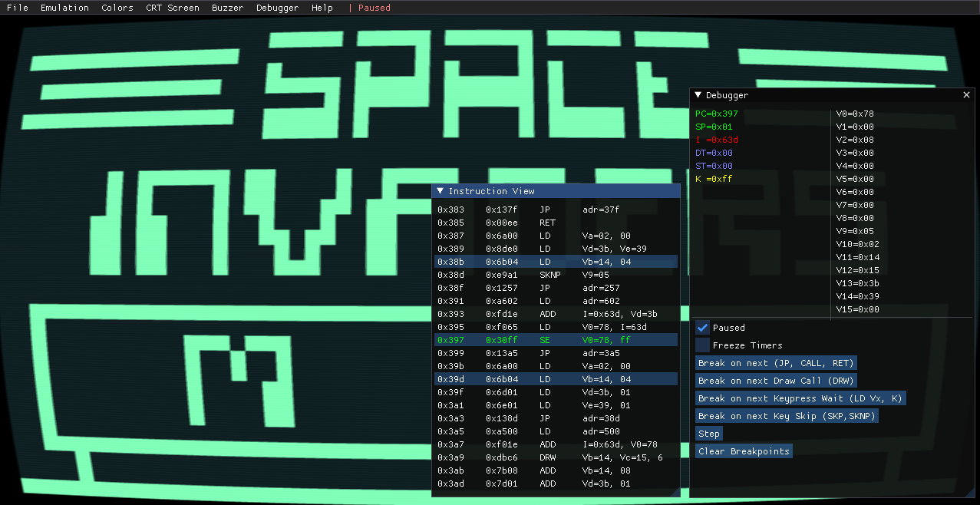980x505 pixels.
Task: Click the Clear Breakpoints button
Action: click(743, 451)
